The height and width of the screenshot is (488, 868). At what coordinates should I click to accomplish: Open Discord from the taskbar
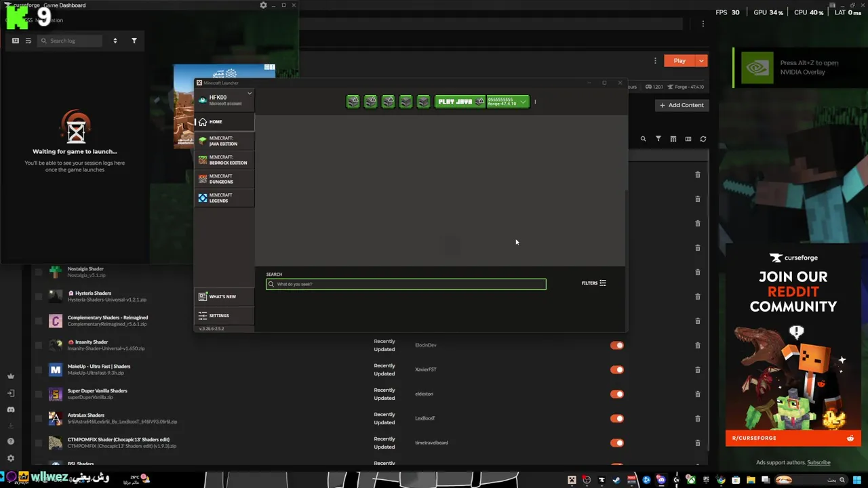(x=661, y=481)
